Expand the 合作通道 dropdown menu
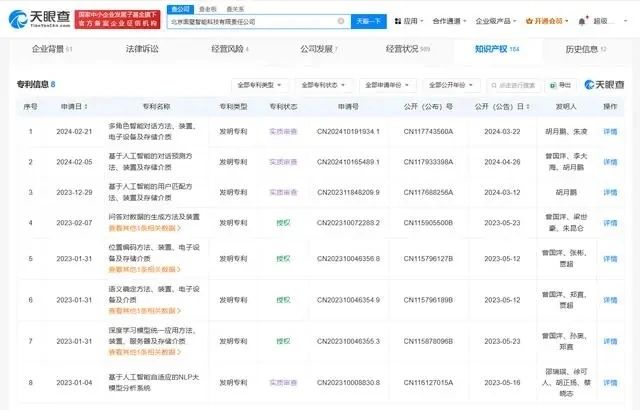The height and width of the screenshot is (410, 640). click(x=449, y=21)
